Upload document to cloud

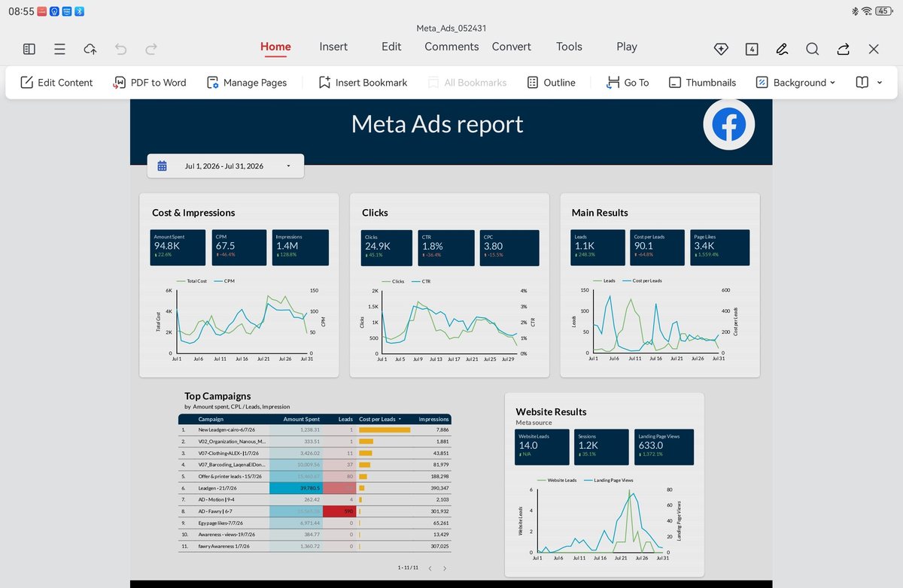coord(90,49)
